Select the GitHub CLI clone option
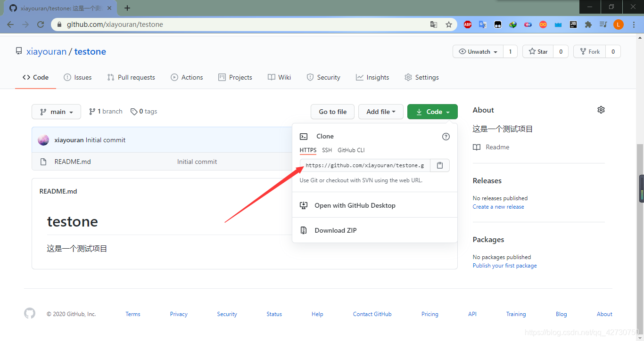Image resolution: width=644 pixels, height=341 pixels. [x=351, y=150]
